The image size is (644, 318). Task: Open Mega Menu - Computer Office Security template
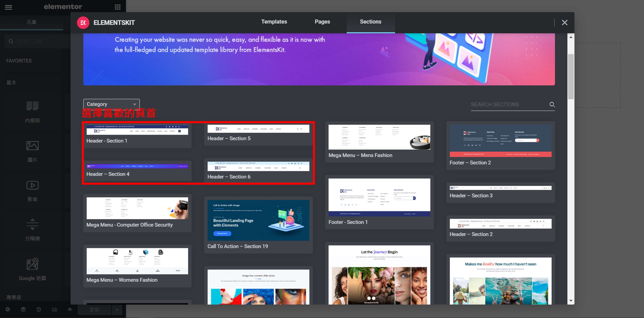(137, 213)
